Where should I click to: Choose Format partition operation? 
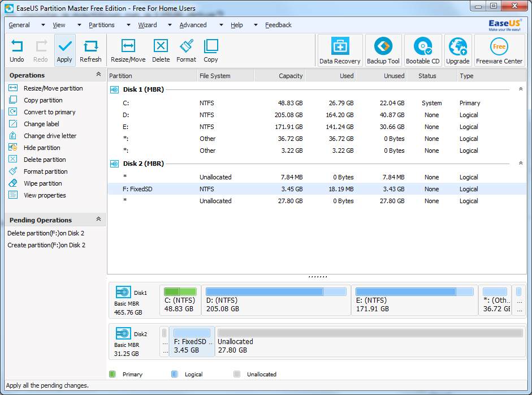[45, 171]
